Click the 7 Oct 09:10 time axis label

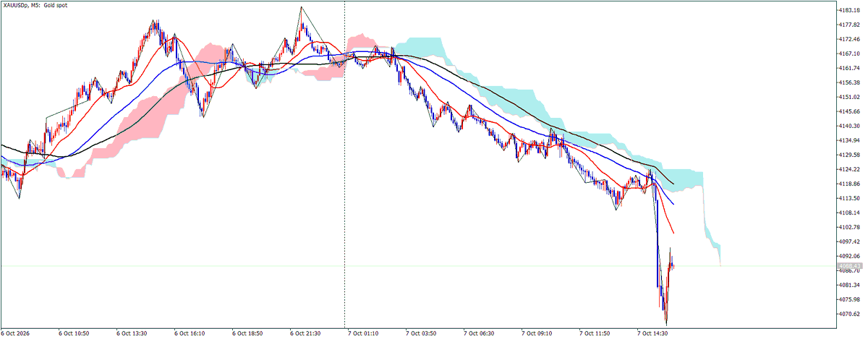[x=537, y=334]
